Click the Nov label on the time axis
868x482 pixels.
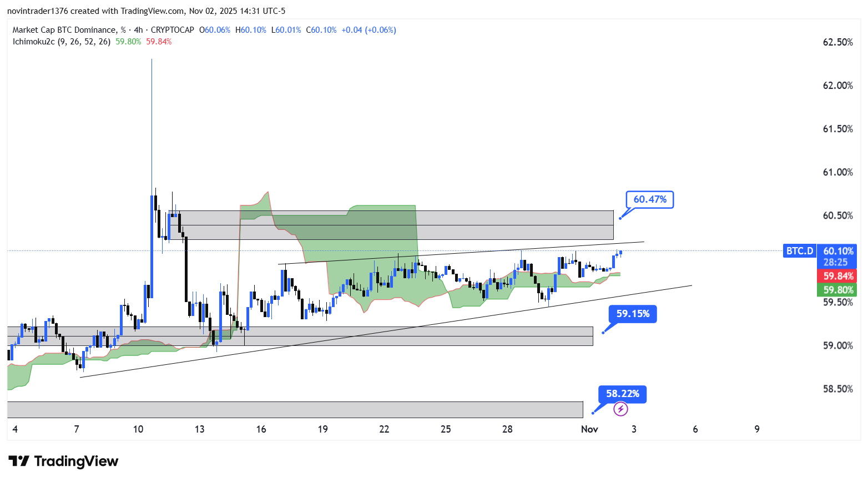click(589, 429)
